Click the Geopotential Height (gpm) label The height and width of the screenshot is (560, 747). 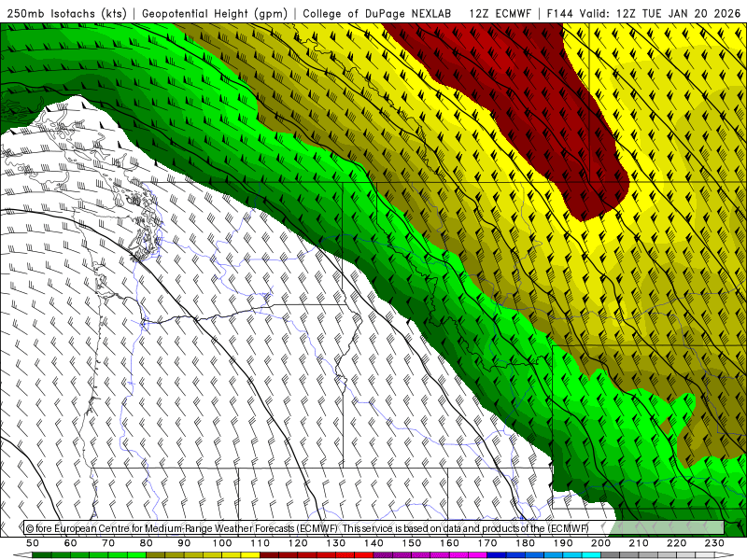[215, 14]
